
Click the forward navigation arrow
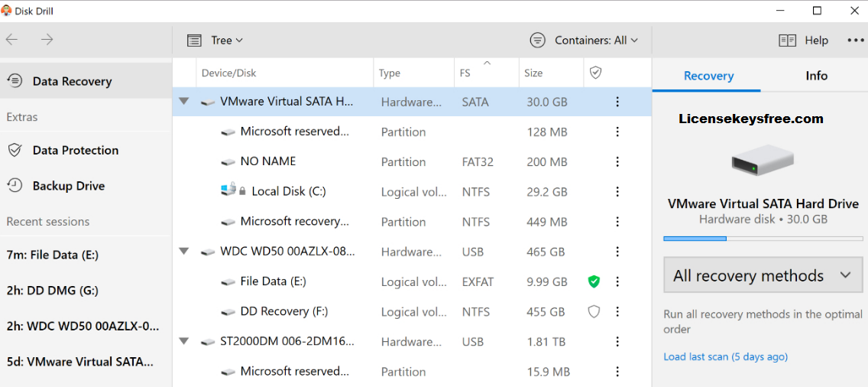point(47,39)
